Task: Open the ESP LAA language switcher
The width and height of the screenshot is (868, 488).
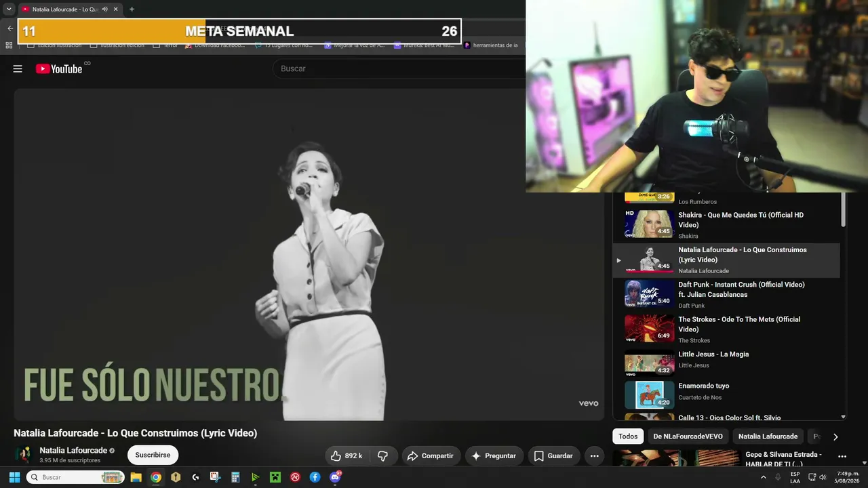Action: (795, 477)
